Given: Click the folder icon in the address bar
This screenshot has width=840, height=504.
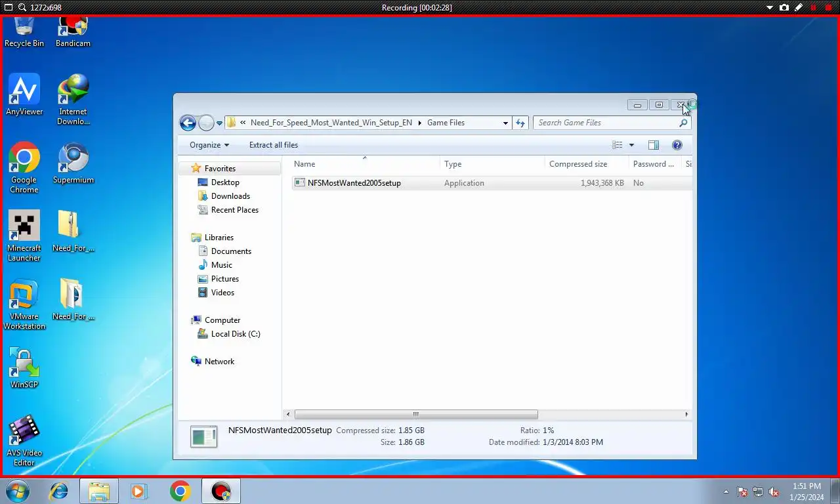Looking at the screenshot, I should click(x=232, y=123).
